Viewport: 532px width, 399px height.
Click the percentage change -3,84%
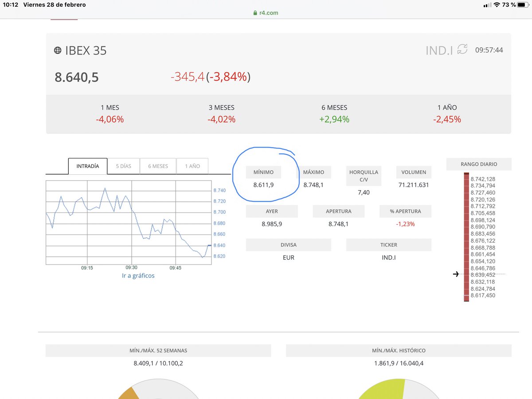(x=228, y=77)
